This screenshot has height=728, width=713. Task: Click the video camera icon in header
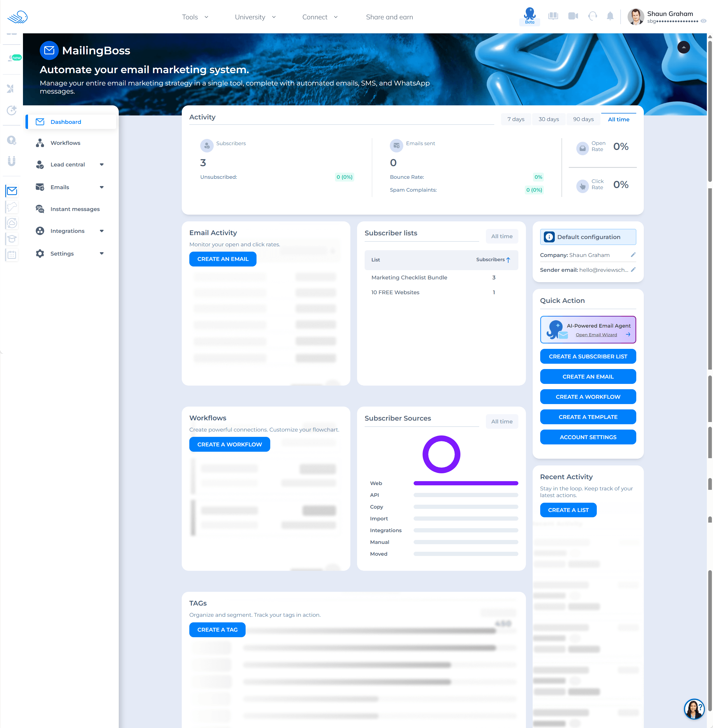coord(573,16)
